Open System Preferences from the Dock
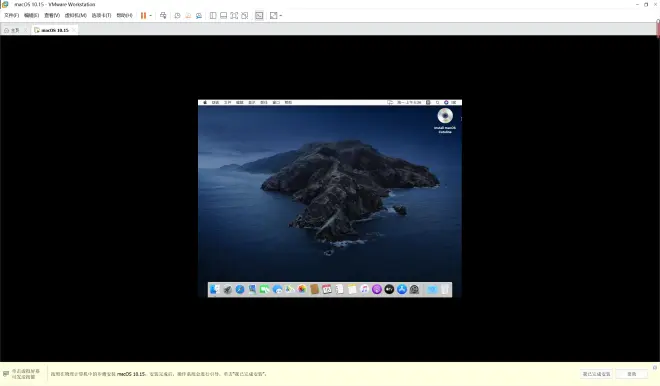This screenshot has height=386, width=660. click(x=415, y=289)
